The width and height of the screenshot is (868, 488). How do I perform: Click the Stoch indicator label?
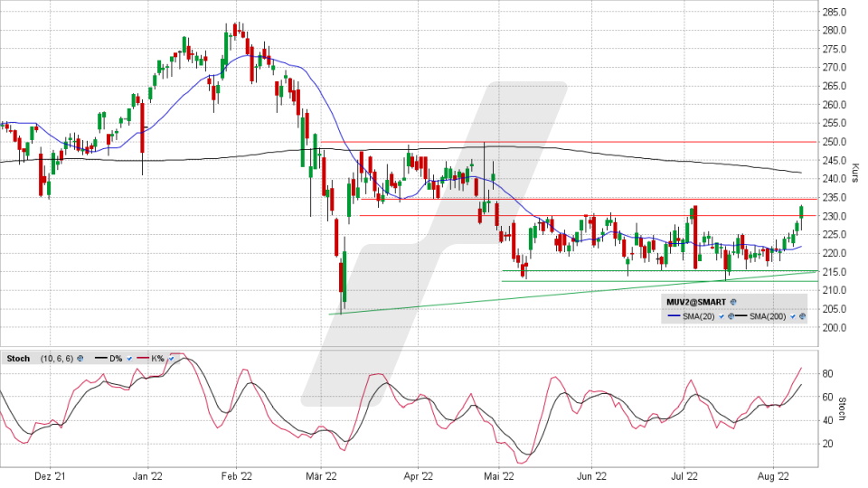tap(18, 359)
